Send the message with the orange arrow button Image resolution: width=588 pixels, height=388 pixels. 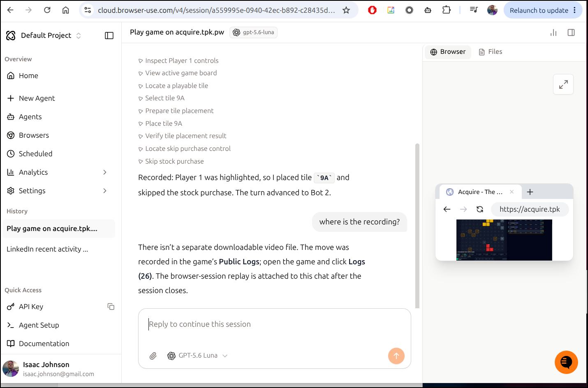coord(396,356)
